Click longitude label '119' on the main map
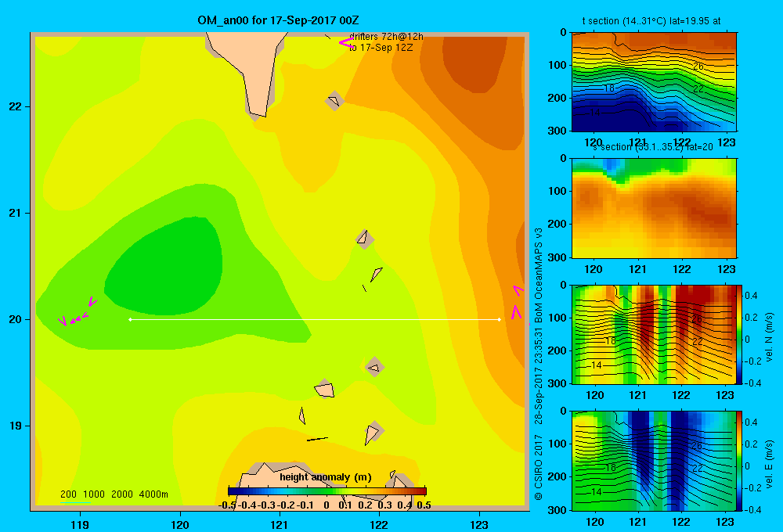The height and width of the screenshot is (532, 783). click(x=80, y=524)
